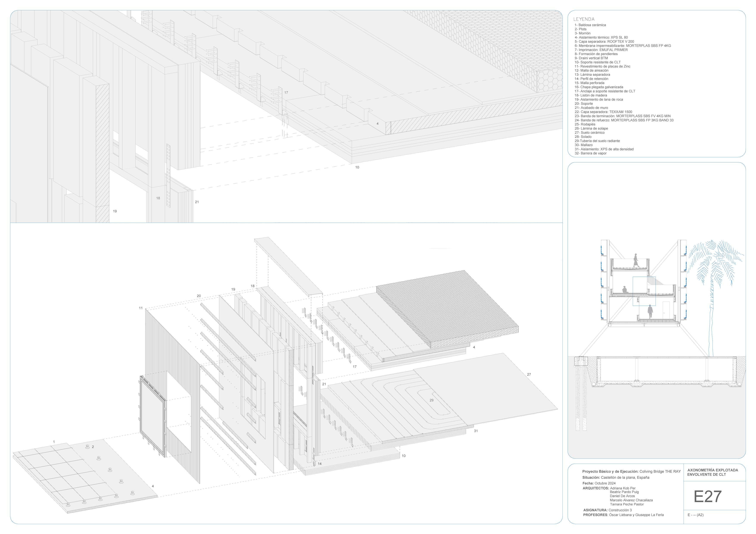Click the 'AXONOMETRÍA EXPLOTADA ENVOLVENTE DE CLT' title
756x534 pixels.
coord(712,472)
